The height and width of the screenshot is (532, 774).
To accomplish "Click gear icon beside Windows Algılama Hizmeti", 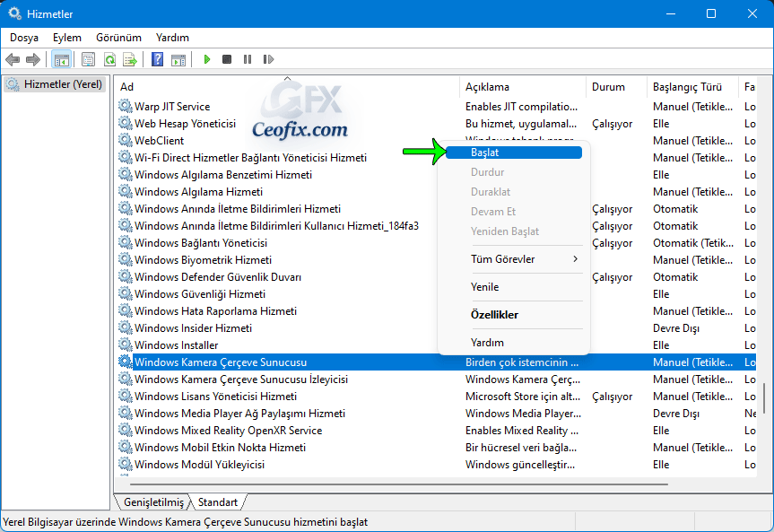I will click(126, 192).
